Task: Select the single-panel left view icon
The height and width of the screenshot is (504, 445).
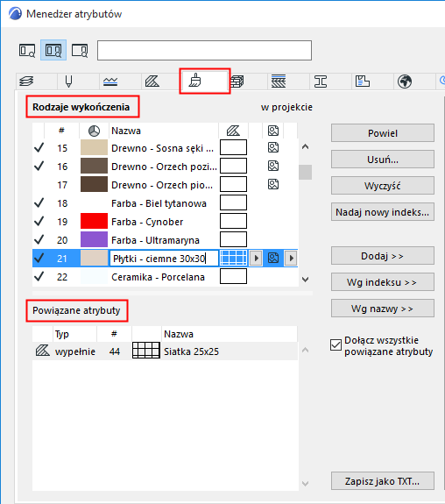Action: [x=27, y=51]
